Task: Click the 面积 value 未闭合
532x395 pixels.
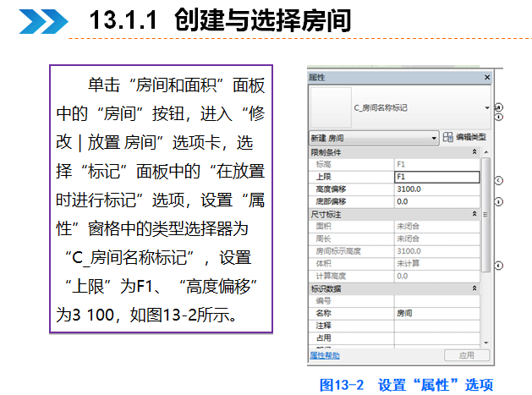Action: [437, 227]
